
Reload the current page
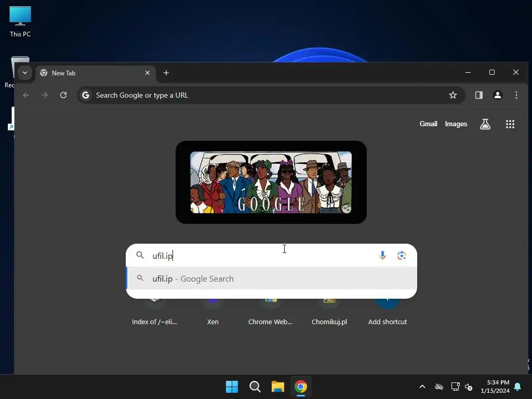[x=63, y=96]
